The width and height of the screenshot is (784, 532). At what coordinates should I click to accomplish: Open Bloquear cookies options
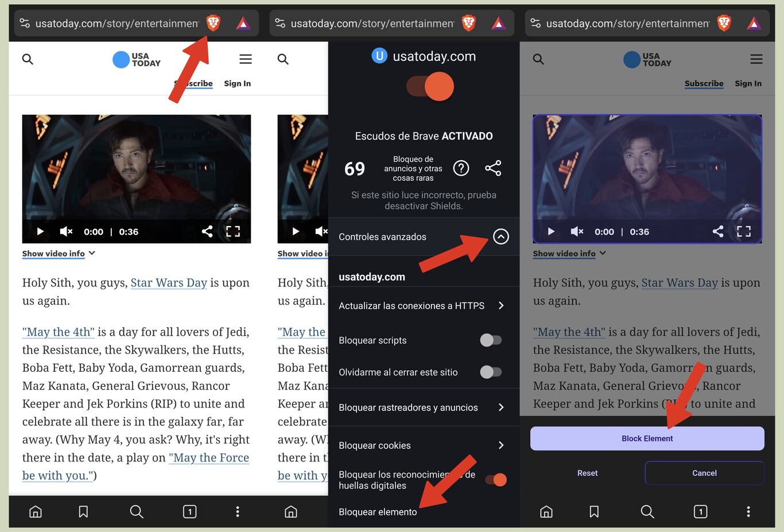(x=424, y=445)
